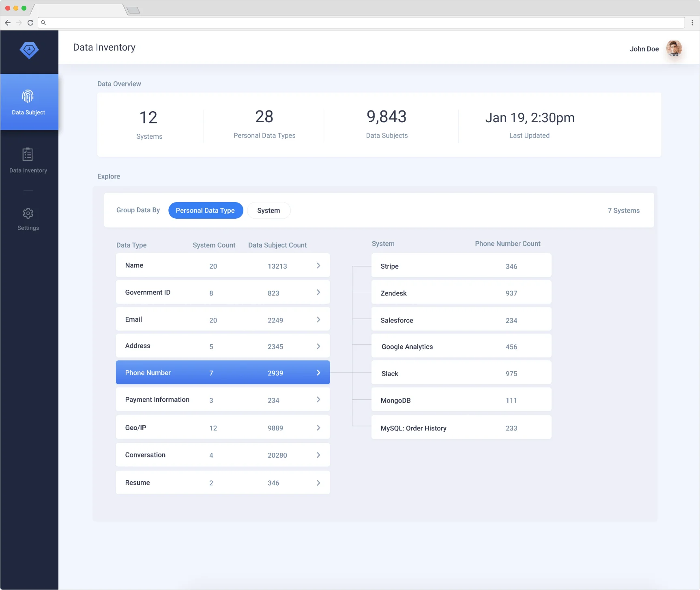Image resolution: width=700 pixels, height=590 pixels.
Task: Expand the Geo/IP row chevron
Action: pos(318,427)
